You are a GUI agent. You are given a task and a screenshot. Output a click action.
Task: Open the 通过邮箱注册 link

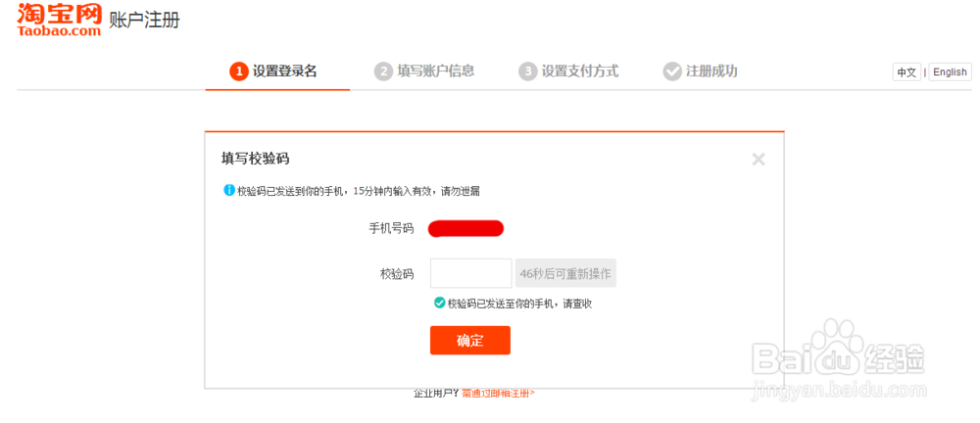[499, 393]
